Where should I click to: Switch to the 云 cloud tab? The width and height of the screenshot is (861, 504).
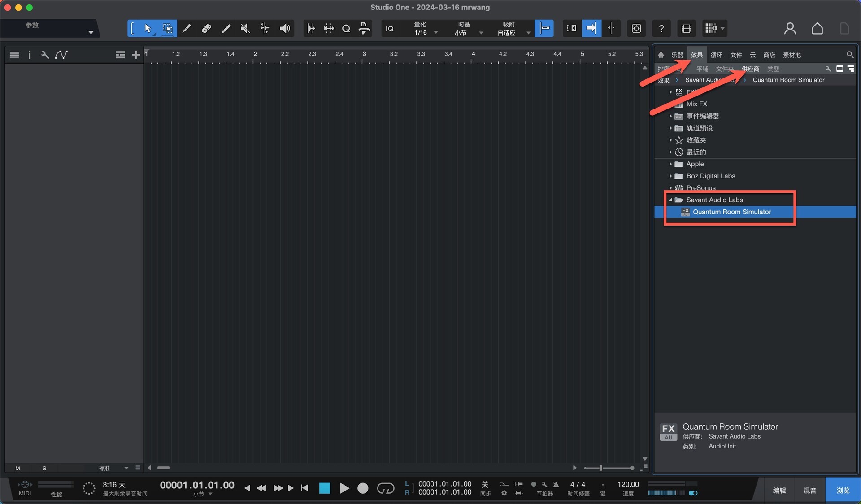(753, 55)
